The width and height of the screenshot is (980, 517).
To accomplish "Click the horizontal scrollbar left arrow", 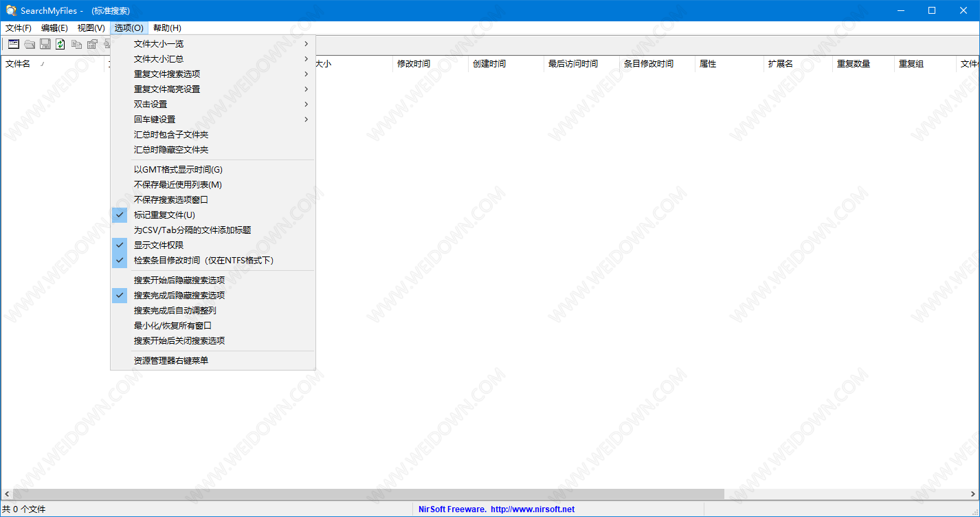I will (6, 494).
